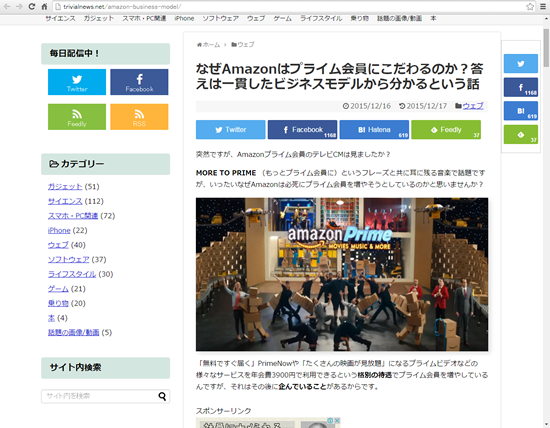
Task: Click the browser back arrow
Action: point(7,6)
